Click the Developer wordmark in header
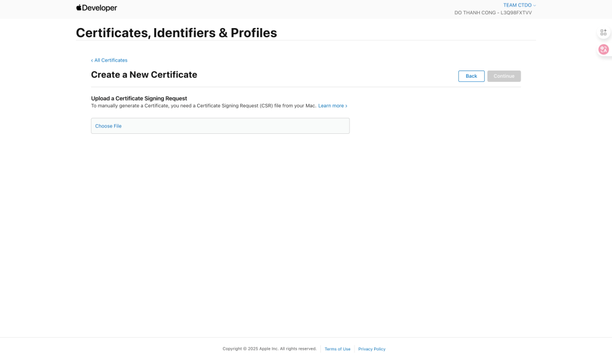This screenshot has width=612, height=364. point(100,8)
